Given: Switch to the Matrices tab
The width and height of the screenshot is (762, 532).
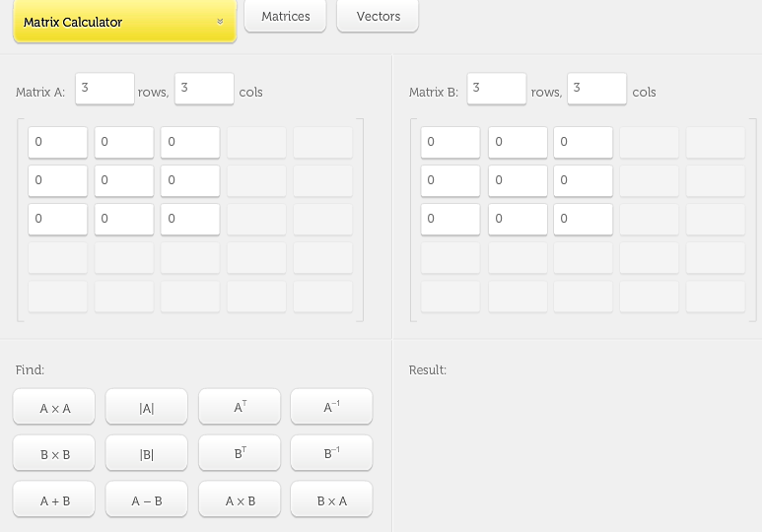Looking at the screenshot, I should click(285, 17).
